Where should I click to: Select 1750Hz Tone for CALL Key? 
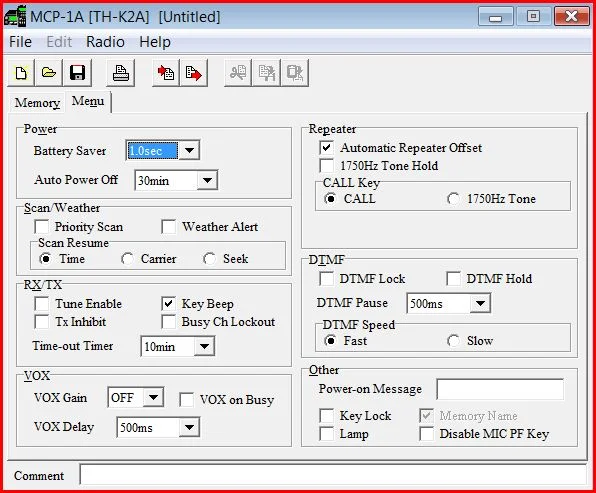[453, 199]
